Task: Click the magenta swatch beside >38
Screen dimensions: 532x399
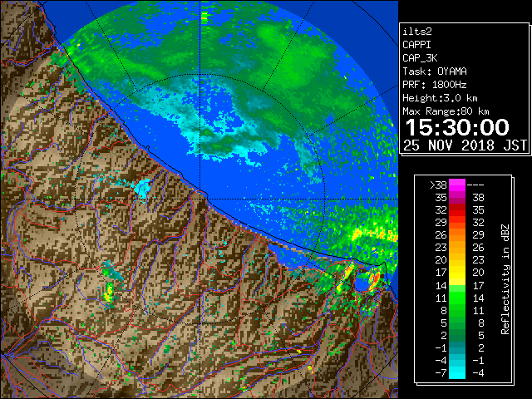Action: click(457, 185)
